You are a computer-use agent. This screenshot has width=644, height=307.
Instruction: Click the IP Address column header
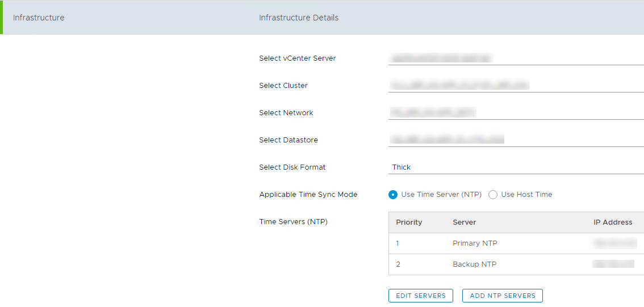[613, 222]
